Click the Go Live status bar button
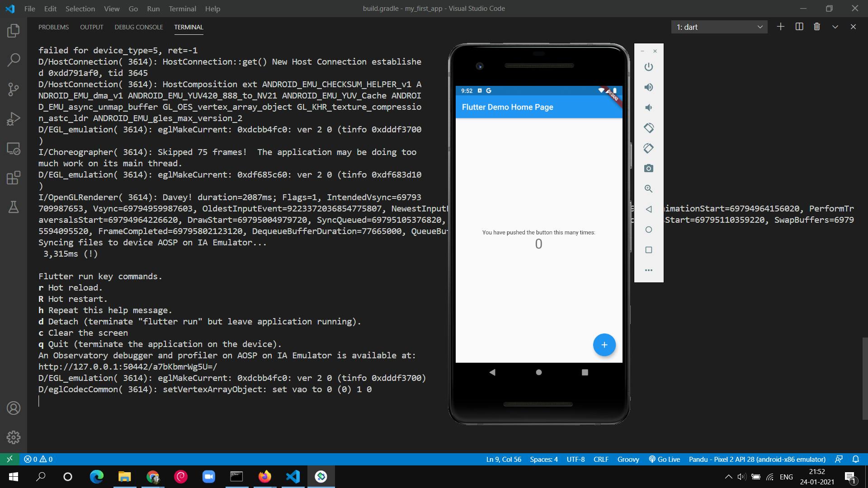This screenshot has width=868, height=488. (x=664, y=459)
